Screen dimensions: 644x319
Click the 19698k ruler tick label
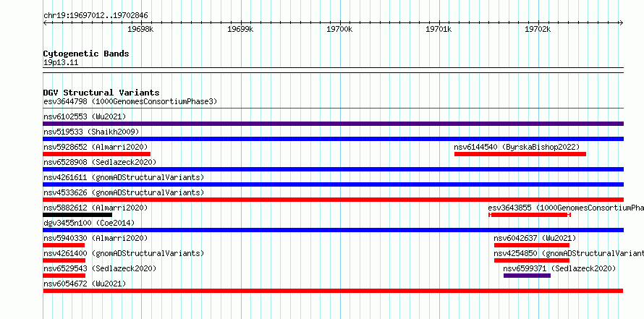coord(140,29)
